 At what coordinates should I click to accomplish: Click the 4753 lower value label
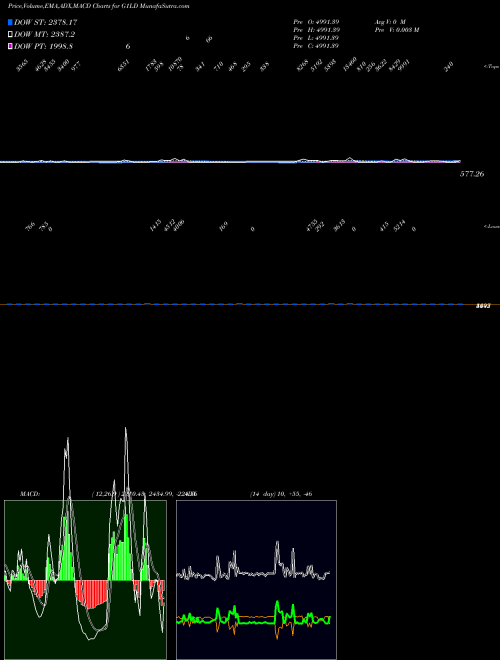pos(312,226)
